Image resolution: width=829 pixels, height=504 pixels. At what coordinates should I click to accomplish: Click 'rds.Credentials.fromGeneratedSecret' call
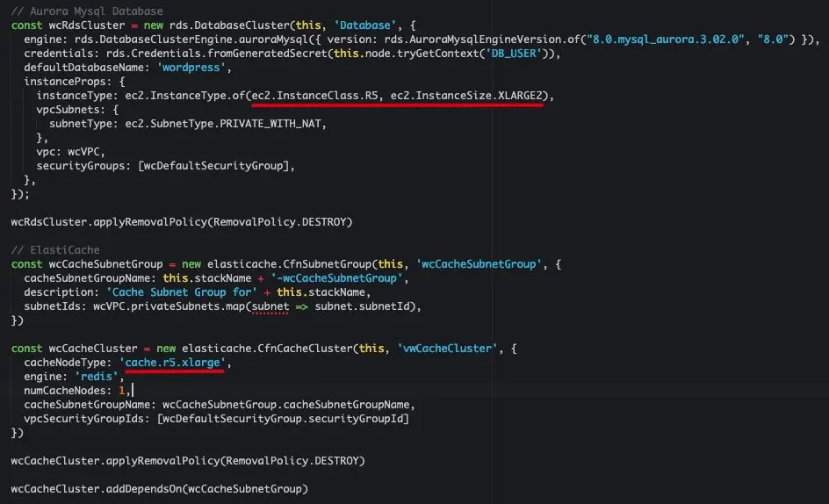click(217, 54)
